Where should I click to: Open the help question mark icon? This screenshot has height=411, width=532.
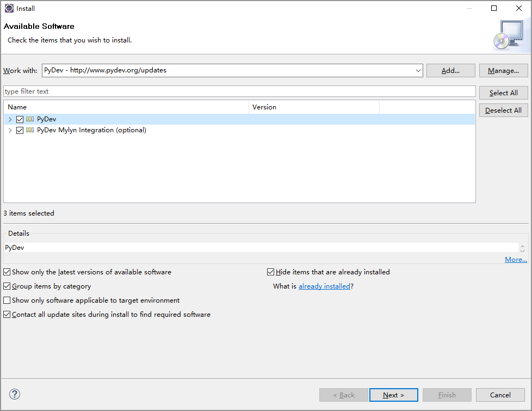tap(15, 394)
